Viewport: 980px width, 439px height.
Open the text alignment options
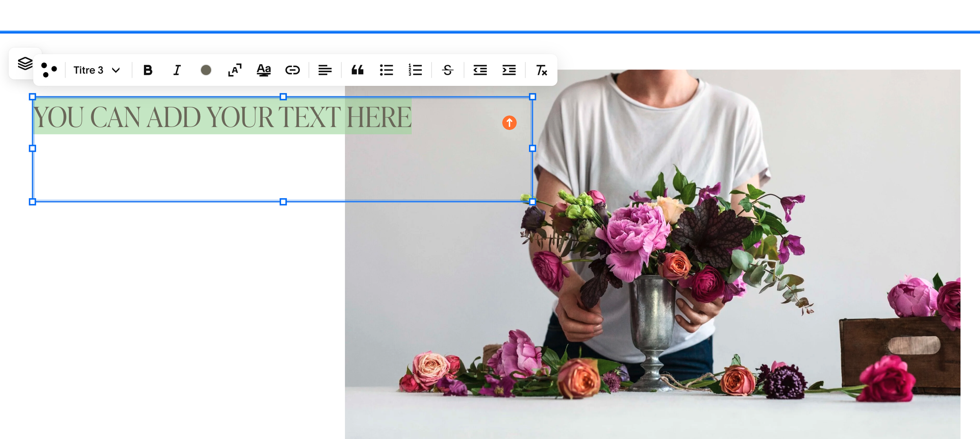pos(325,70)
